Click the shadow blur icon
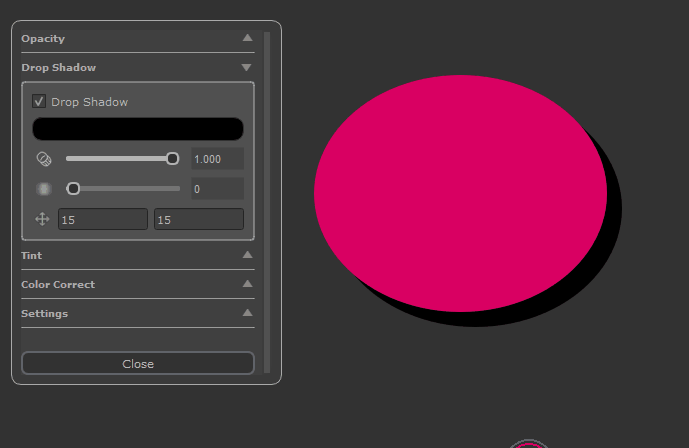Viewport: 689px width, 448px height. (43, 189)
